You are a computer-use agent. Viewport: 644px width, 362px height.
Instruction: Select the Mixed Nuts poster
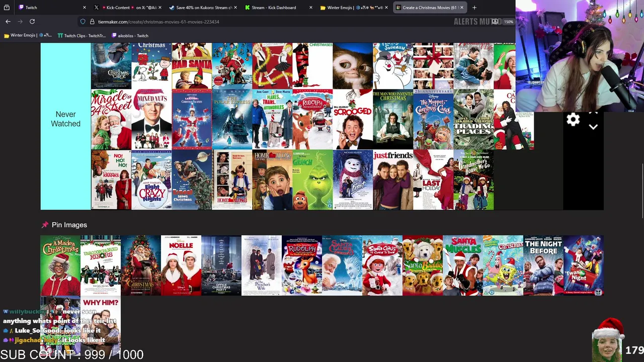click(x=151, y=119)
